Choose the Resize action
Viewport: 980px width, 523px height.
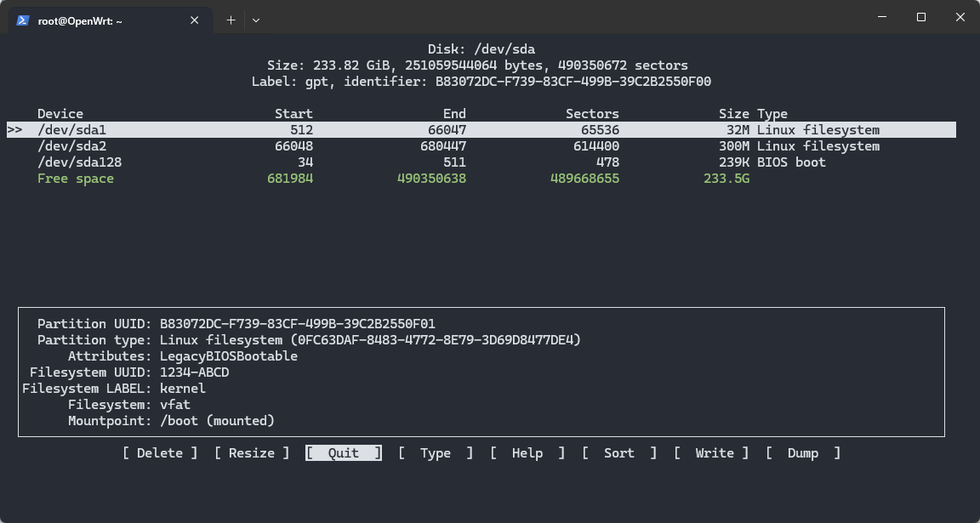[x=252, y=453]
